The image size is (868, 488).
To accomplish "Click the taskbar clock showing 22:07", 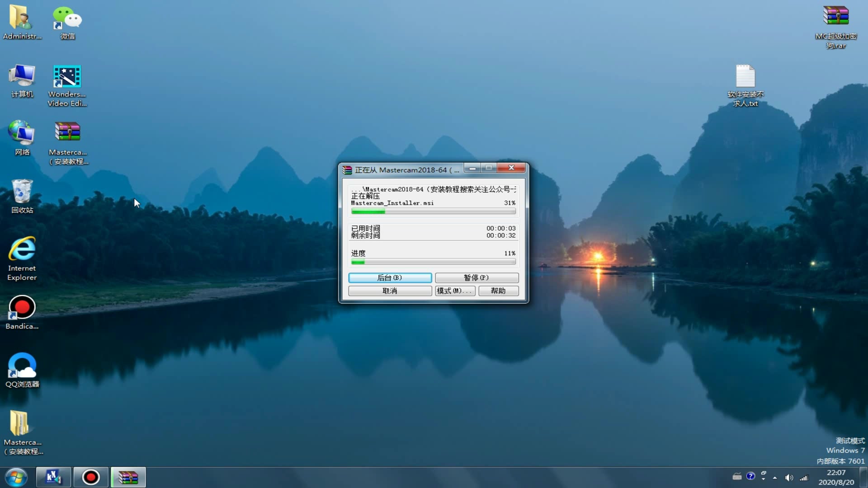I will pos(836,473).
